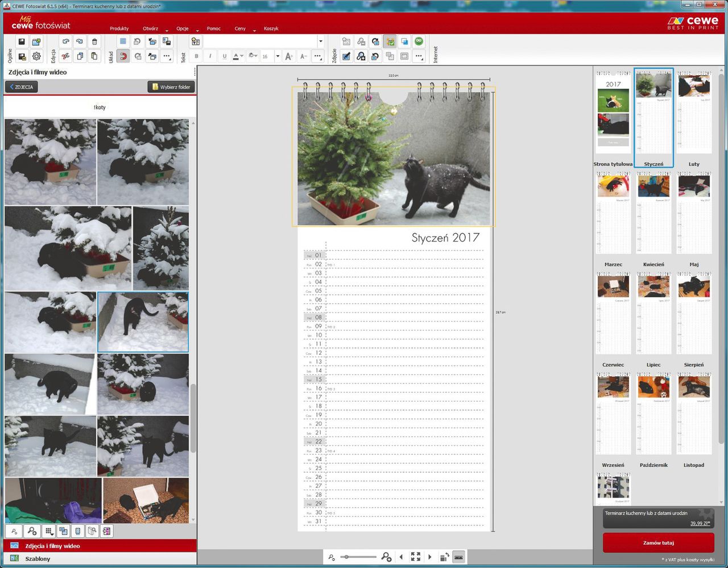Open the Otwórz menu
Screen dimensions: 728x568
(151, 28)
